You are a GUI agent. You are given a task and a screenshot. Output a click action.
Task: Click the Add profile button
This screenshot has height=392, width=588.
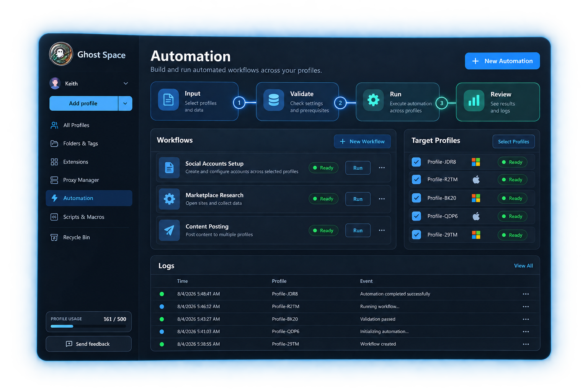83,103
